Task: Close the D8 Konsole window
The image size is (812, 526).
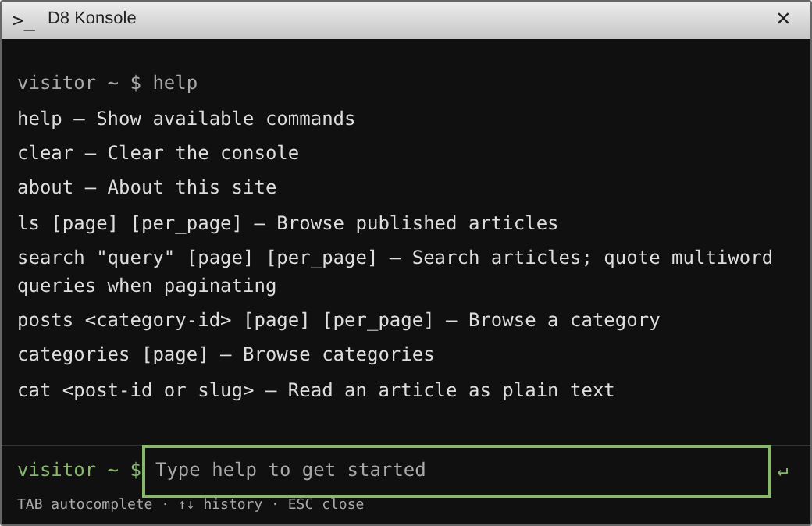Action: pos(783,19)
